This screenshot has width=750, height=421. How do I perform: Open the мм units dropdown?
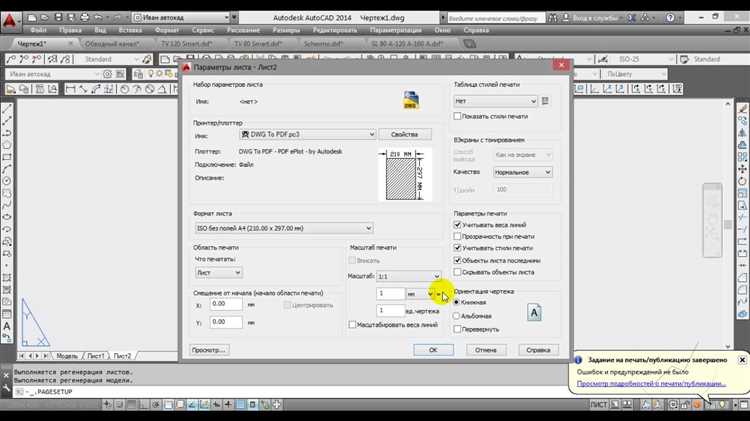pos(420,294)
